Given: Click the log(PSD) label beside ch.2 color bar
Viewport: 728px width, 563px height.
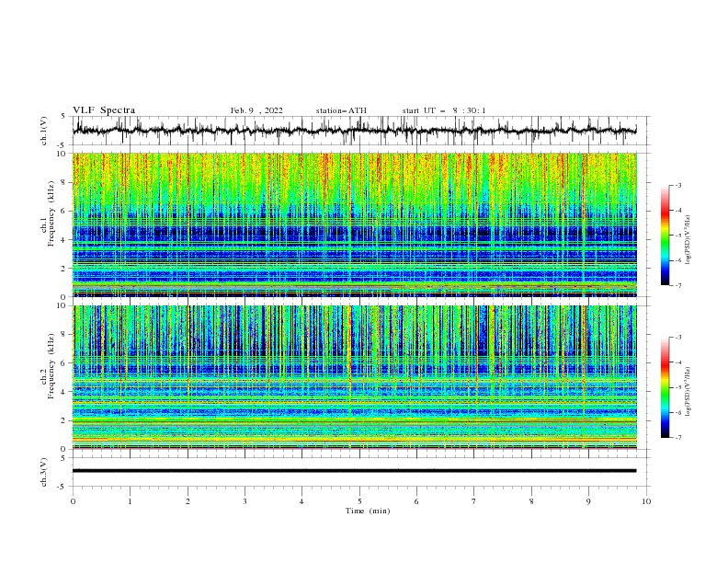Looking at the screenshot, I should [x=688, y=391].
